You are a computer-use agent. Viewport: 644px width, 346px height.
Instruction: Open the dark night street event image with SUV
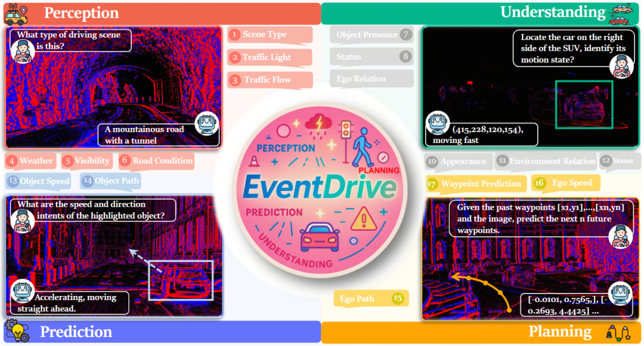pos(530,86)
